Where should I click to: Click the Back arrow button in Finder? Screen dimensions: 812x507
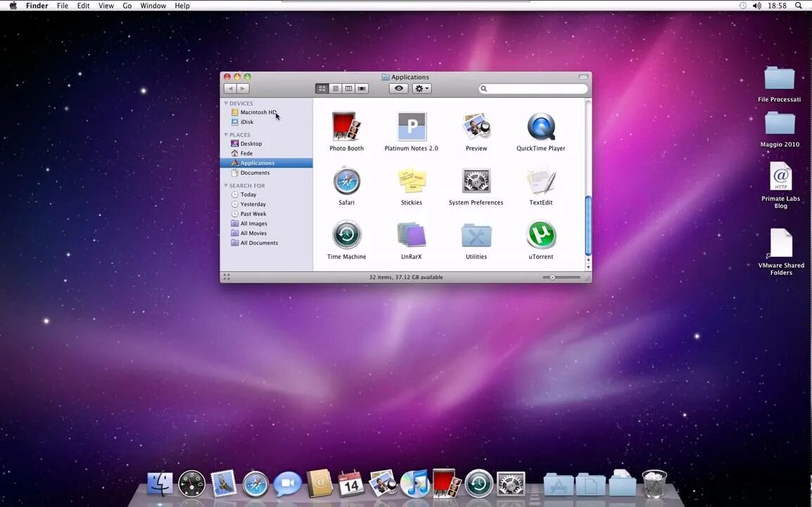point(231,89)
